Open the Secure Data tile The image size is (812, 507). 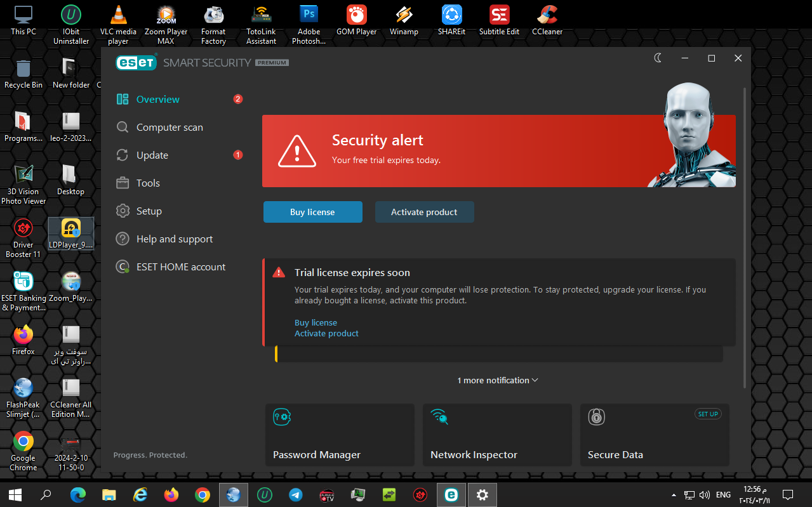tap(655, 435)
